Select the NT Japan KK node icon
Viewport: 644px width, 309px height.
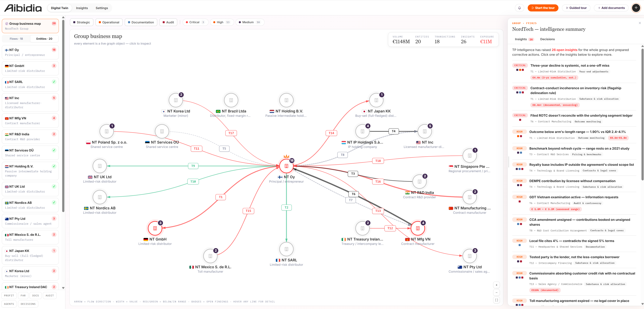[x=376, y=100]
